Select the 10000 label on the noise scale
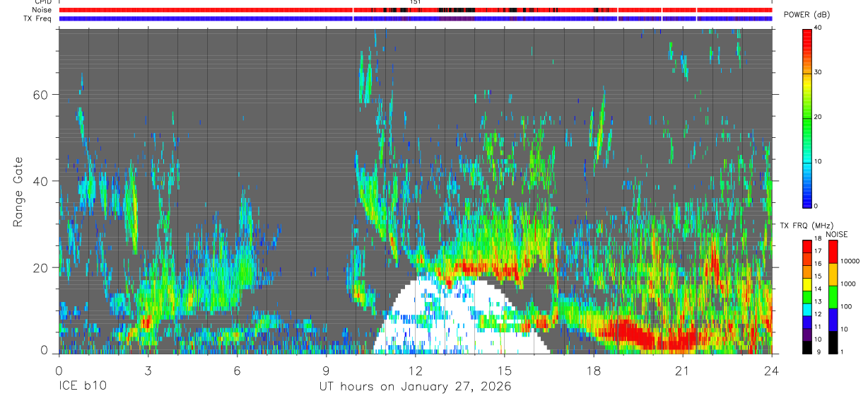 (850, 261)
